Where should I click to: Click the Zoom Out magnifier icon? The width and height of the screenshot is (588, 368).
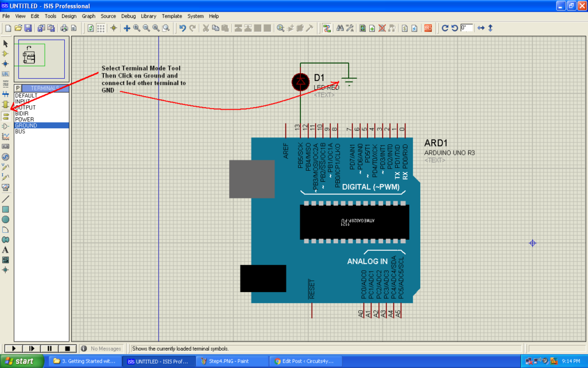pyautogui.click(x=146, y=28)
